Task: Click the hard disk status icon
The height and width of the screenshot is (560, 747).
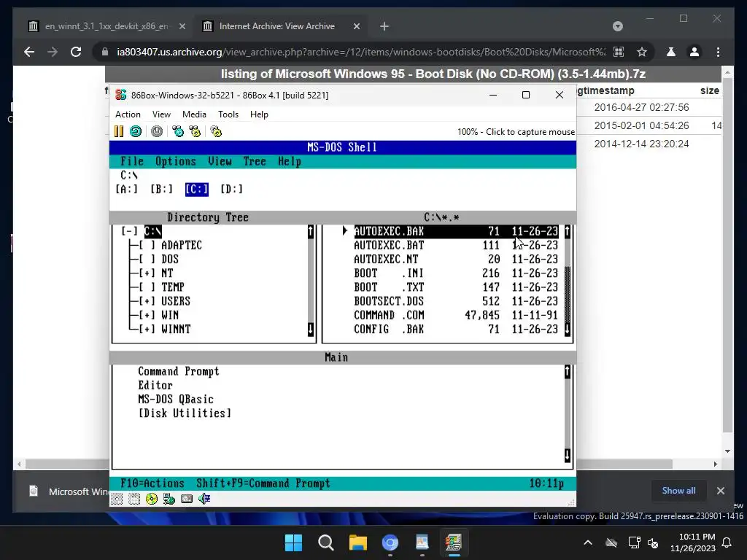Action: click(x=187, y=499)
